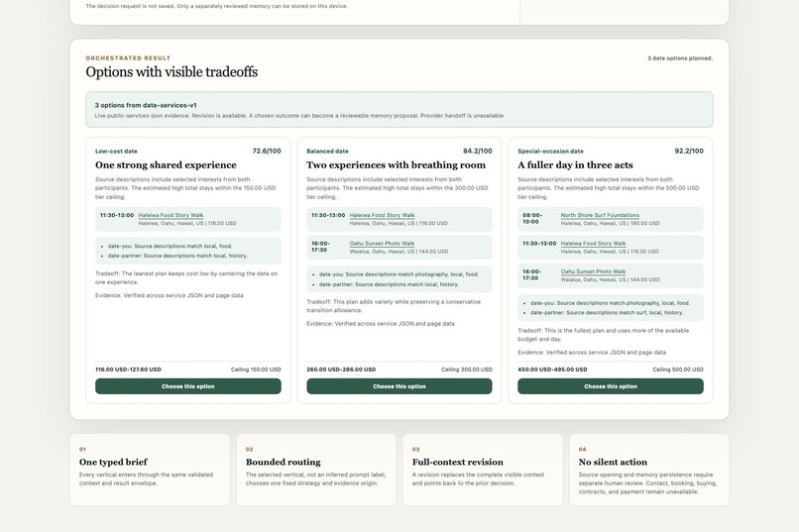Image resolution: width=799 pixels, height=532 pixels.
Task: Choose the Balanced date option
Action: (399, 386)
